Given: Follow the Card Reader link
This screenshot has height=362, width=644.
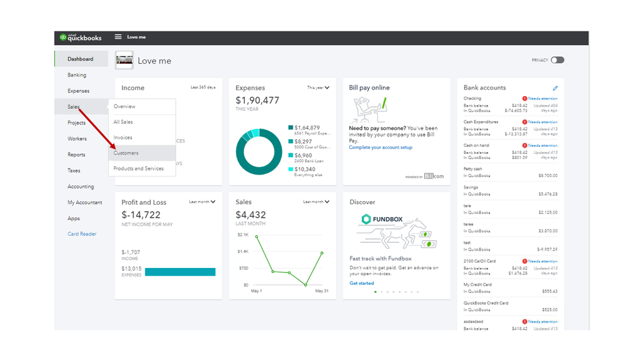Looking at the screenshot, I should (x=82, y=234).
